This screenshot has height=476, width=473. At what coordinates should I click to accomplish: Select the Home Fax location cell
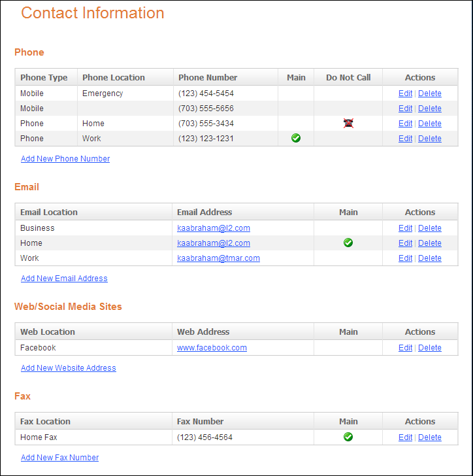click(x=93, y=437)
